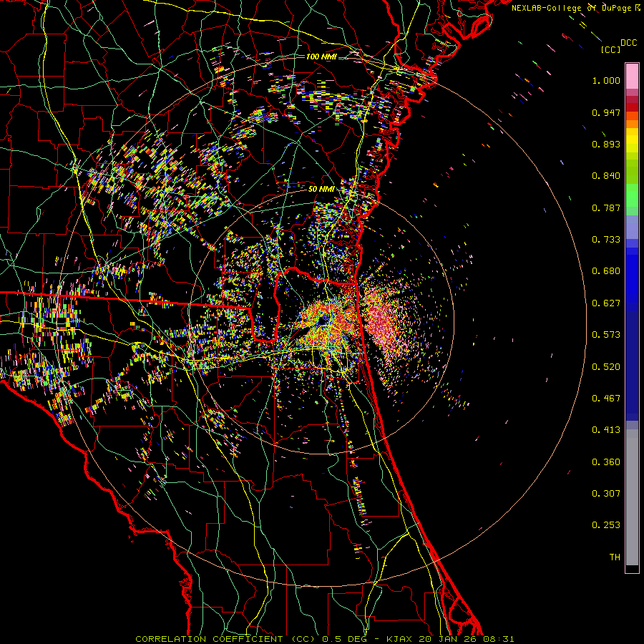Viewport: 644px width, 644px height.
Task: Pick the gray color band at 0.307
Action: click(632, 497)
